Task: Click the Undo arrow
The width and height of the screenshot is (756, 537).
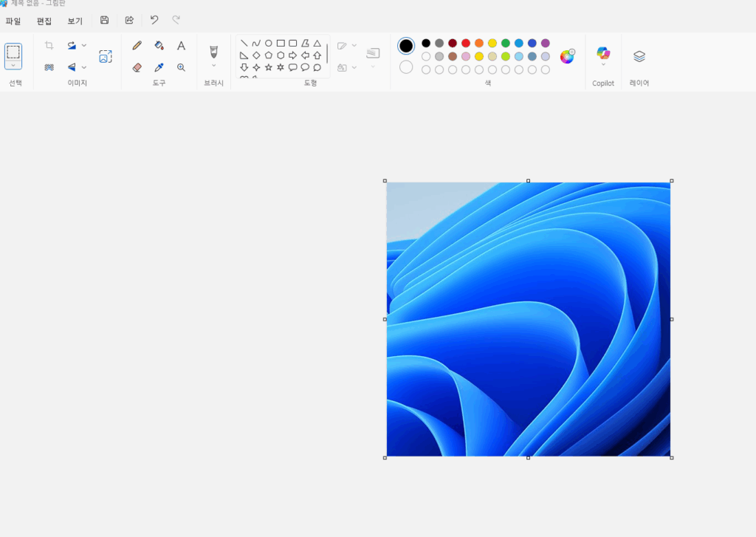Action: tap(154, 20)
